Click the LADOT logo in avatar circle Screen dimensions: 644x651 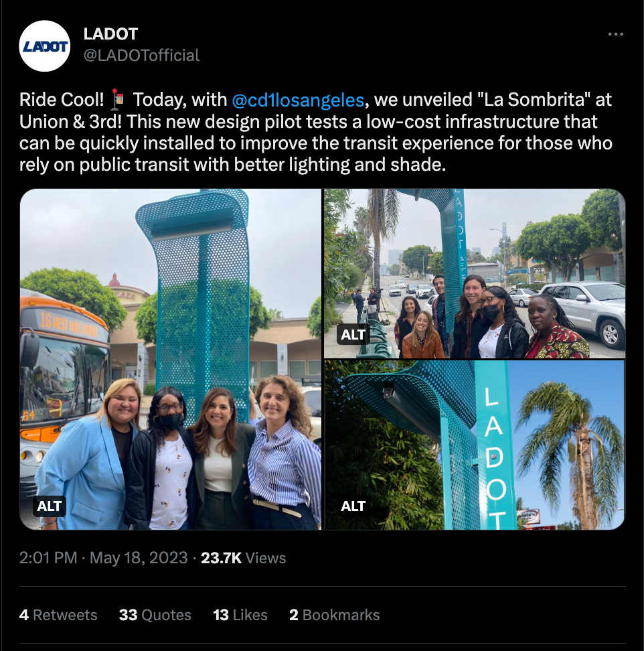(44, 46)
